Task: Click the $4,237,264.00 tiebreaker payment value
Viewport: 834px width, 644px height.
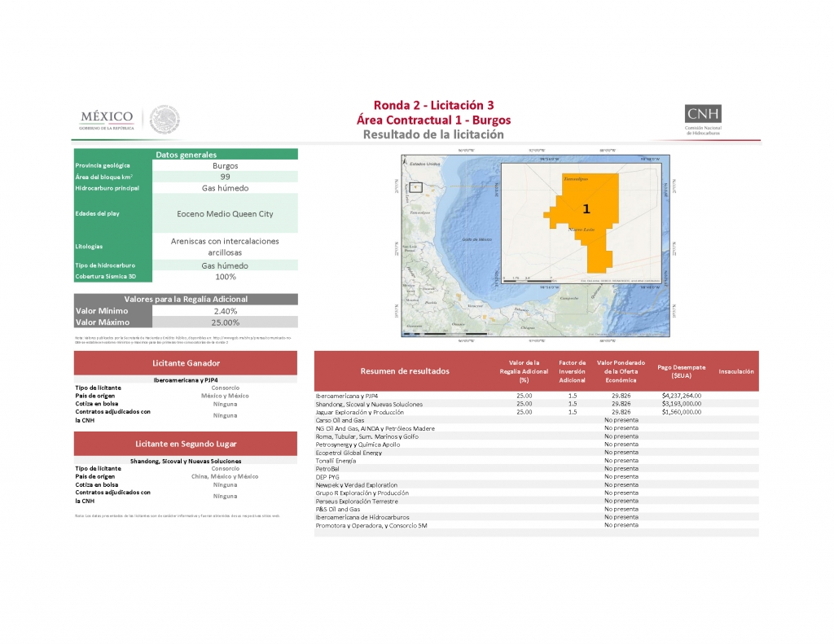Action: (x=682, y=396)
